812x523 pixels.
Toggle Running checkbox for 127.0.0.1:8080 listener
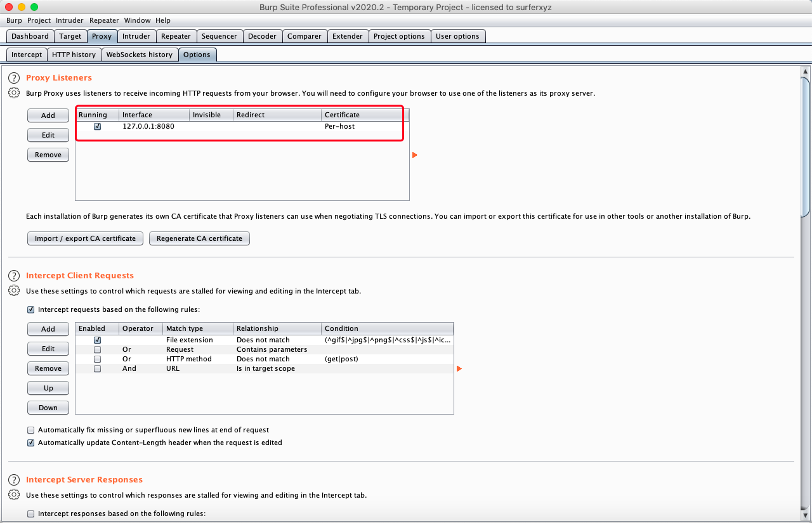pyautogui.click(x=97, y=126)
